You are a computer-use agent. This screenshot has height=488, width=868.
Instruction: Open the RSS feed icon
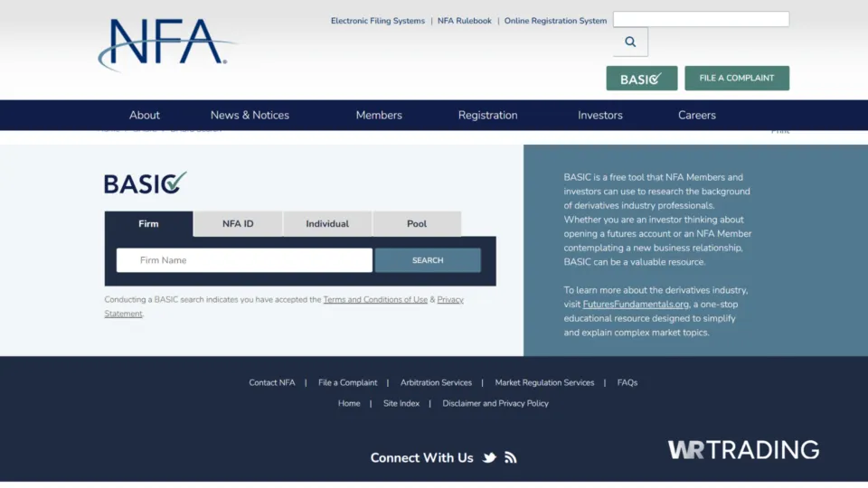click(511, 458)
